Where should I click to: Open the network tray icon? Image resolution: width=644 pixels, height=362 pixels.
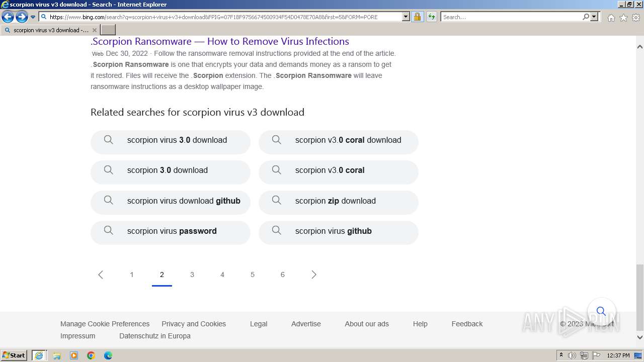[x=584, y=355]
